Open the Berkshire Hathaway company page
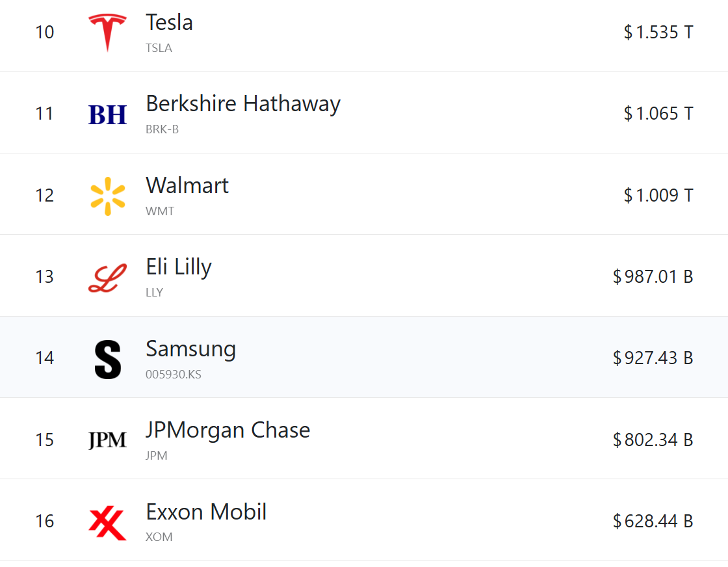Image resolution: width=728 pixels, height=567 pixels. [242, 104]
